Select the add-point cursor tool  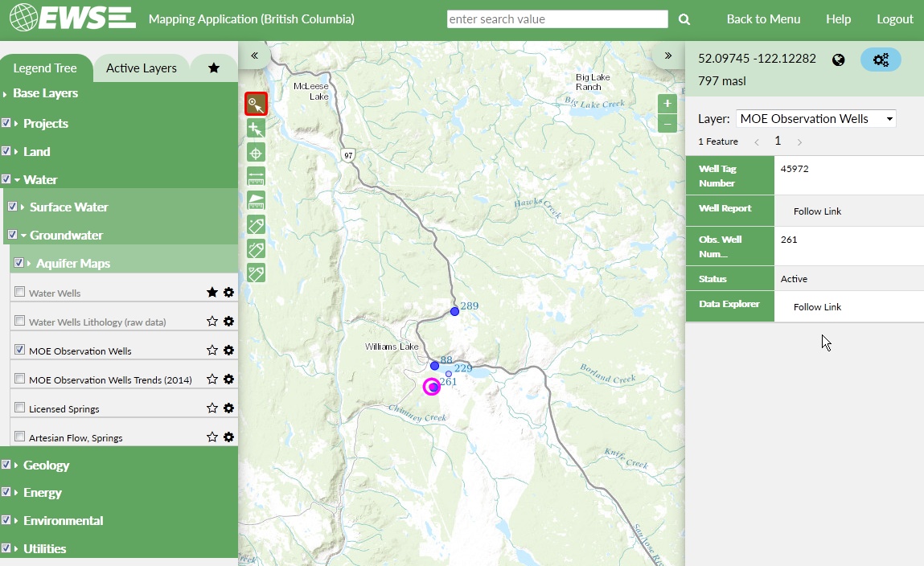click(x=256, y=129)
